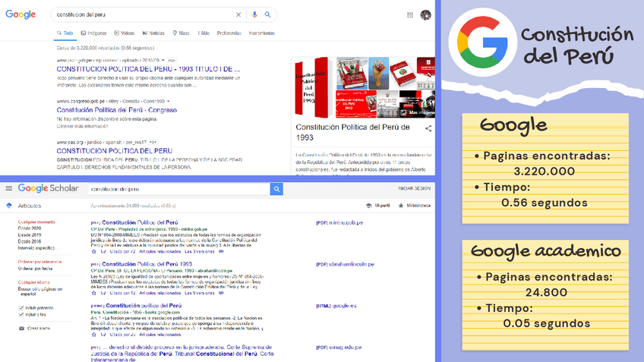Save the books.google.com result with star icon

point(93,335)
